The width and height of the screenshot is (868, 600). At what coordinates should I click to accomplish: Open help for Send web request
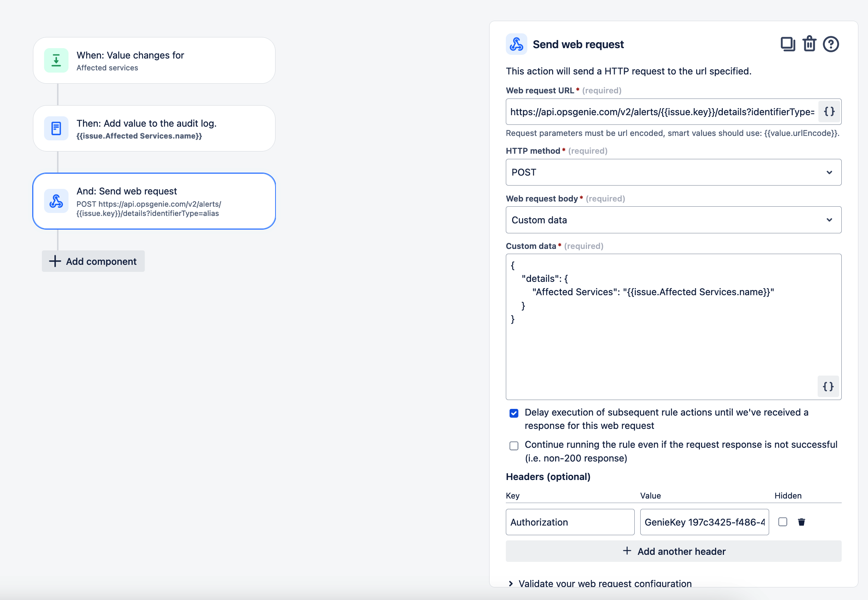(830, 44)
